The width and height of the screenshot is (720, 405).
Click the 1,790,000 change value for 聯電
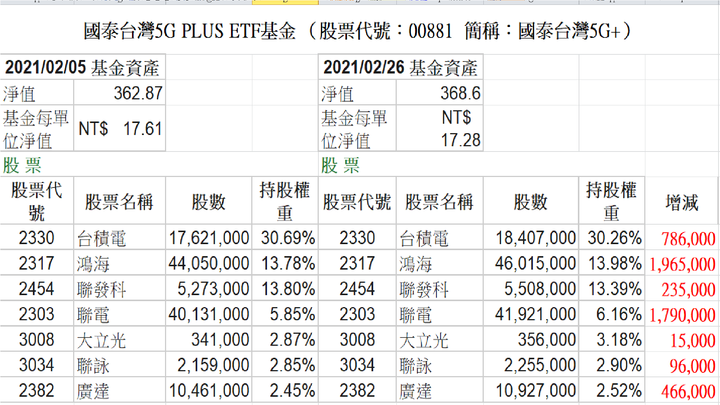(682, 315)
